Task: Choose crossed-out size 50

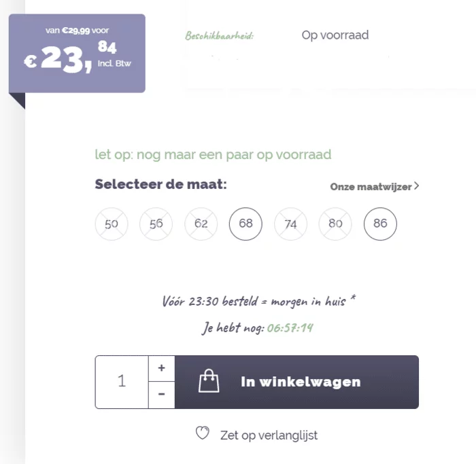Action: [112, 224]
